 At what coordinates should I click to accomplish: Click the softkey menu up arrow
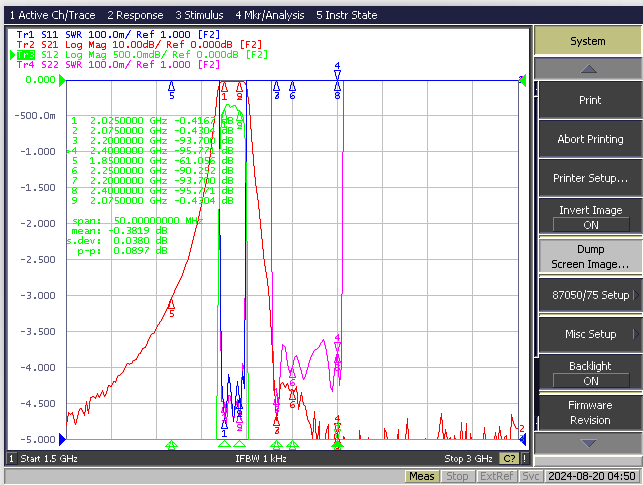tap(588, 68)
